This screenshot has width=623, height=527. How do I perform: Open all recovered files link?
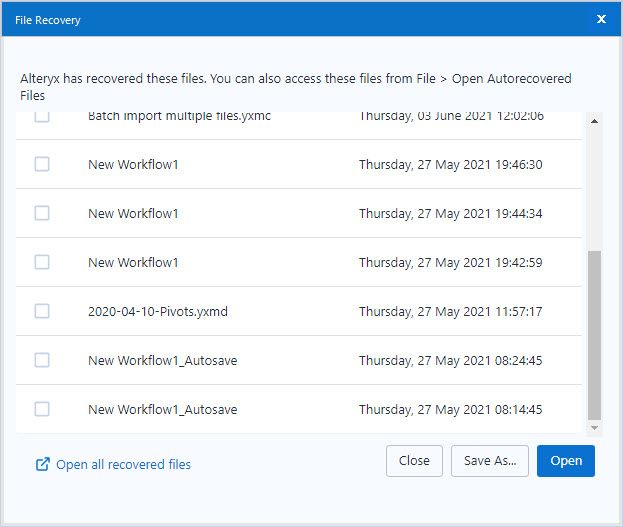click(x=123, y=464)
